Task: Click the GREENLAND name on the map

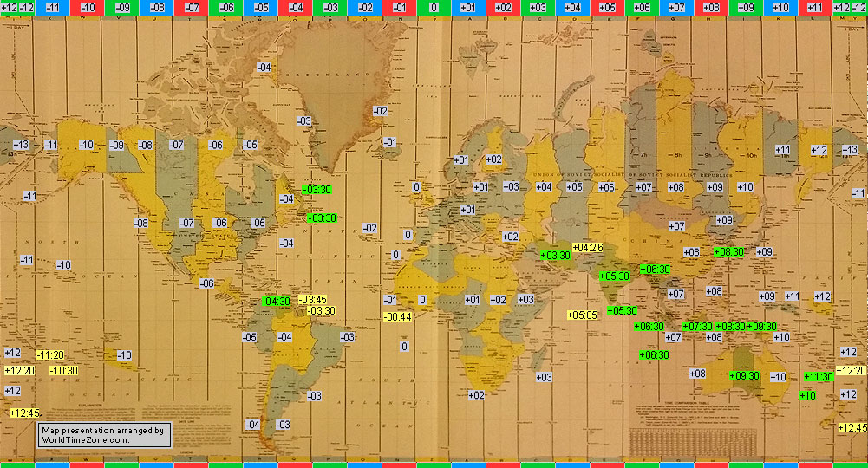Action: [x=328, y=75]
